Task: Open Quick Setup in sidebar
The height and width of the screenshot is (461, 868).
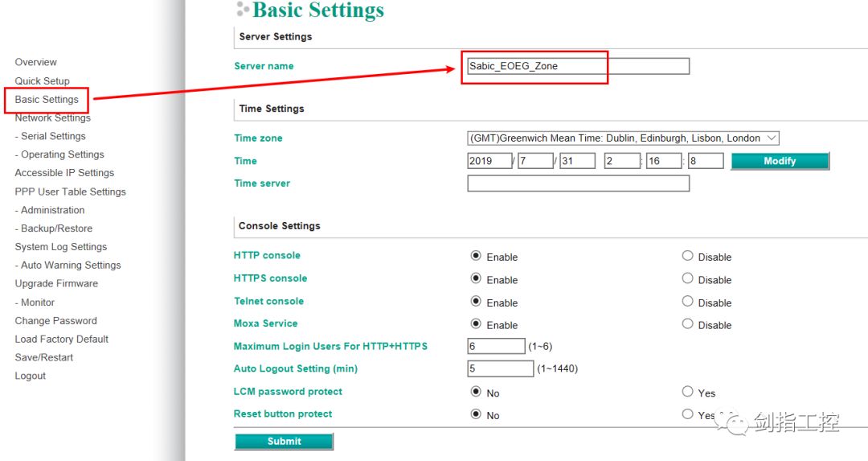Action: (42, 81)
